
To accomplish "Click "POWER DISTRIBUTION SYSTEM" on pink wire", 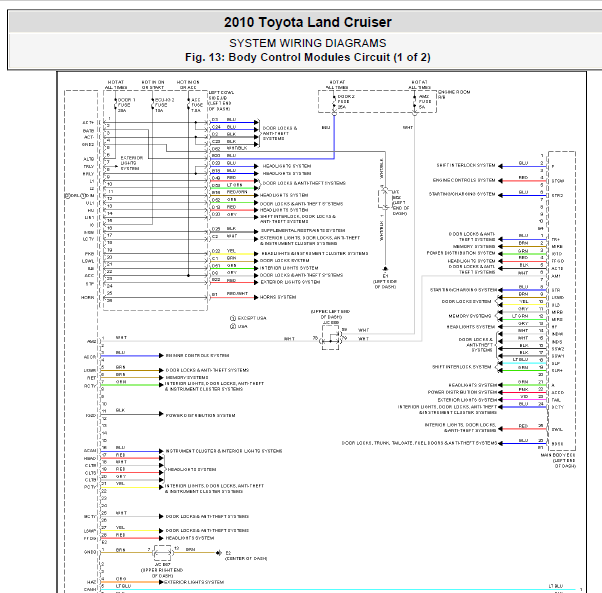I will coord(462,392).
